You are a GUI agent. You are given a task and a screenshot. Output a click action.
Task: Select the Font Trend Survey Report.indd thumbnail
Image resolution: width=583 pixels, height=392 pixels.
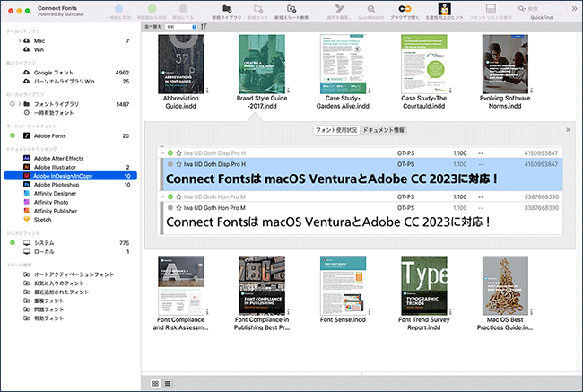tap(424, 285)
